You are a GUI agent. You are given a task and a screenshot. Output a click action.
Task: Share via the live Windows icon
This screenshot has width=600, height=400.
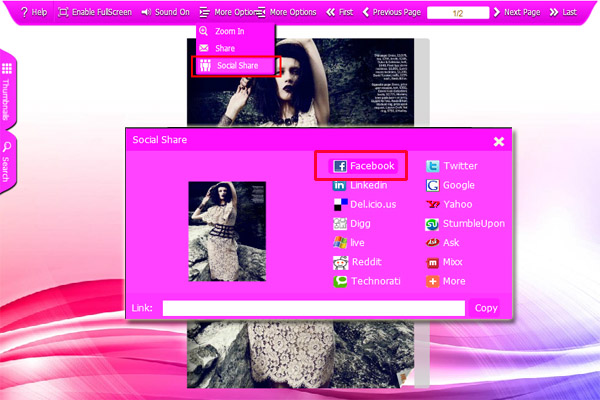(340, 243)
